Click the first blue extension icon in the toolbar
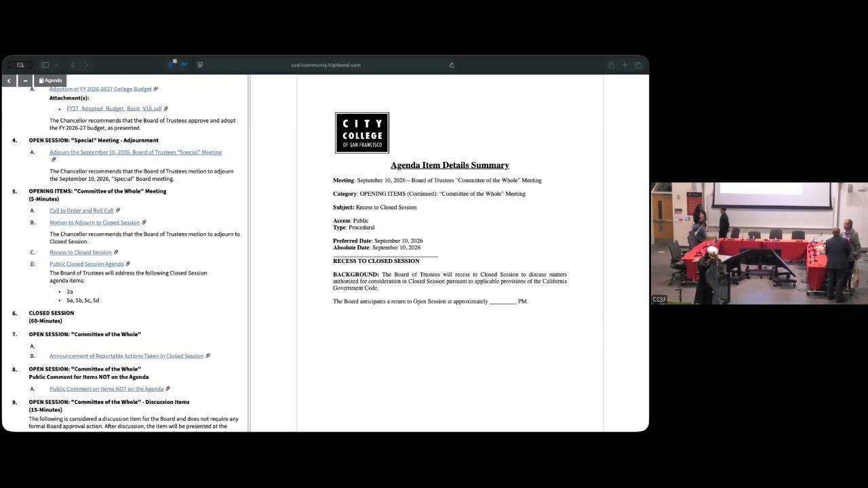The image size is (868, 488). tap(172, 64)
